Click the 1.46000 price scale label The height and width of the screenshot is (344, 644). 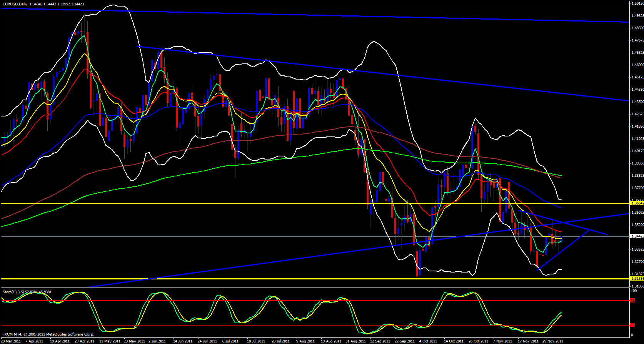point(637,65)
